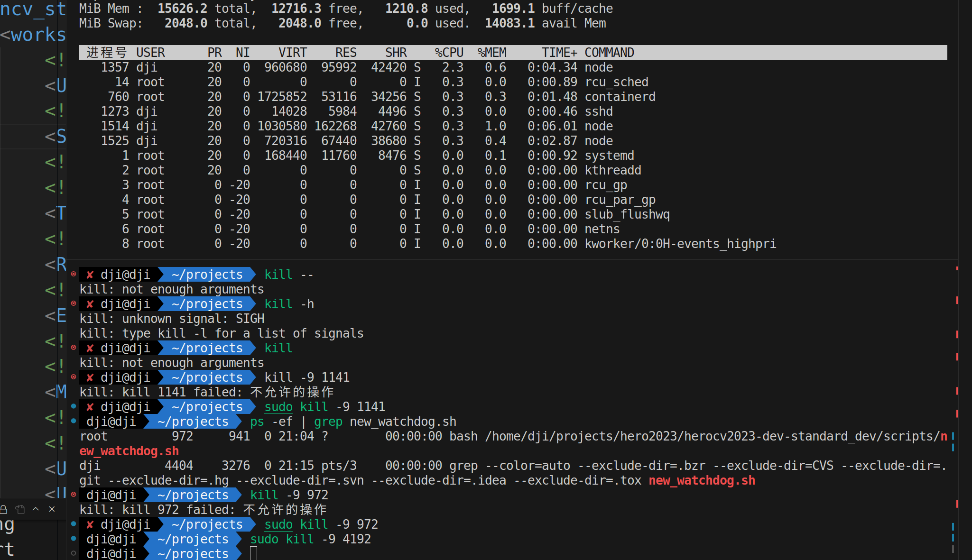Click the red error decoration beside 'kill --'

pyautogui.click(x=74, y=274)
